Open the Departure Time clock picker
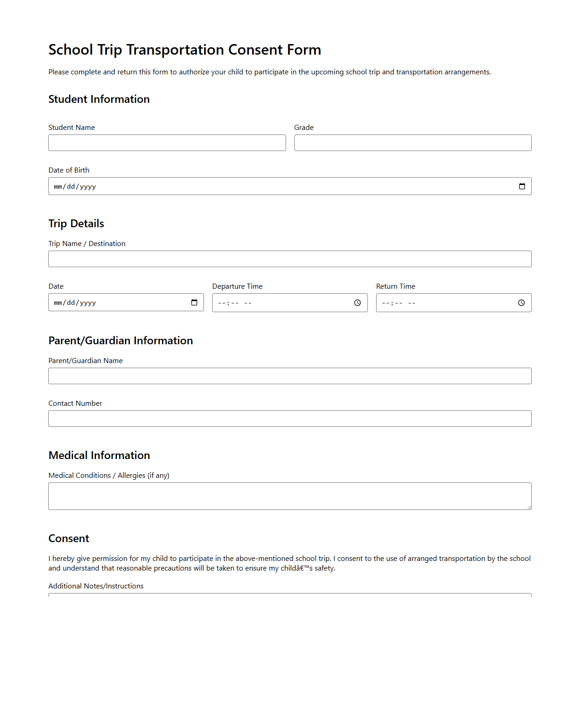The image size is (580, 728). (x=358, y=302)
